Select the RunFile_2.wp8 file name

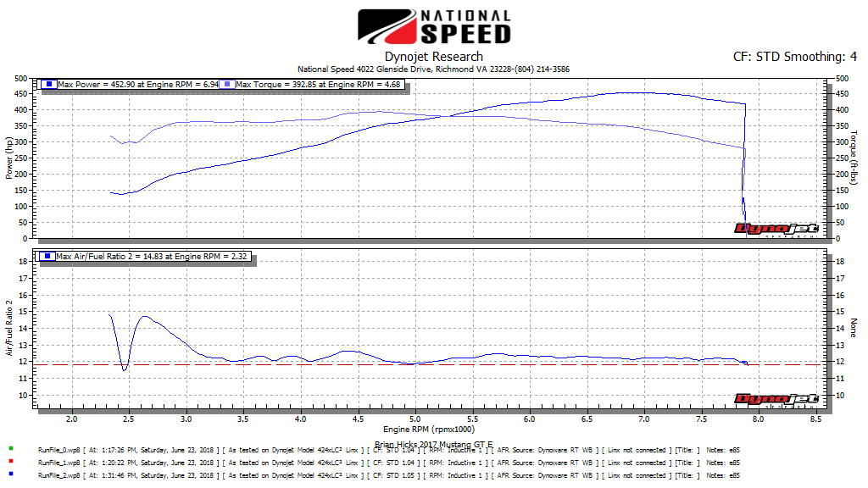click(x=58, y=476)
